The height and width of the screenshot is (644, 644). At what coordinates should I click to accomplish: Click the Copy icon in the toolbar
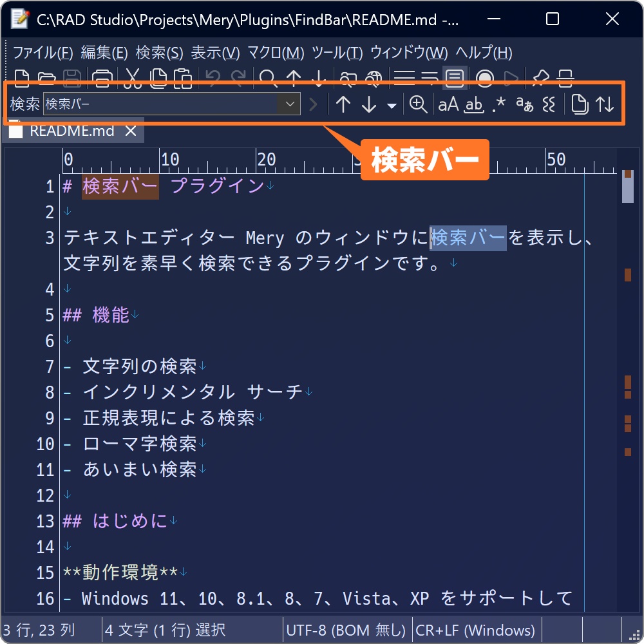coord(158,78)
